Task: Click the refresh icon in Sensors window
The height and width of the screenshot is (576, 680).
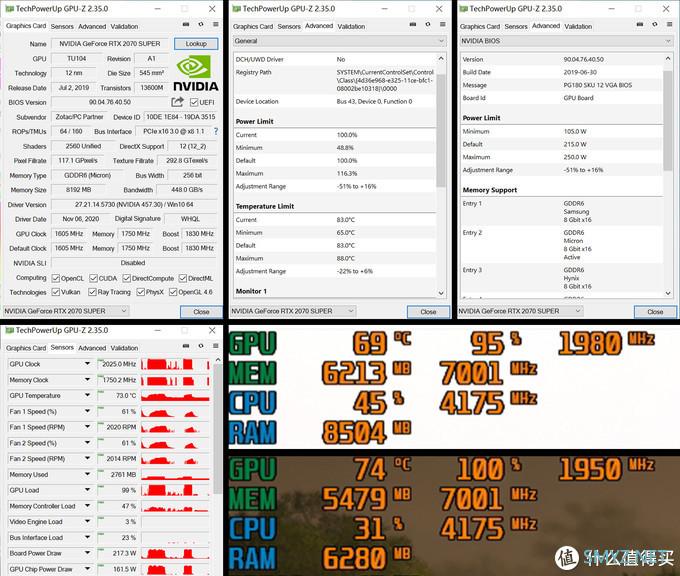Action: [x=201, y=346]
